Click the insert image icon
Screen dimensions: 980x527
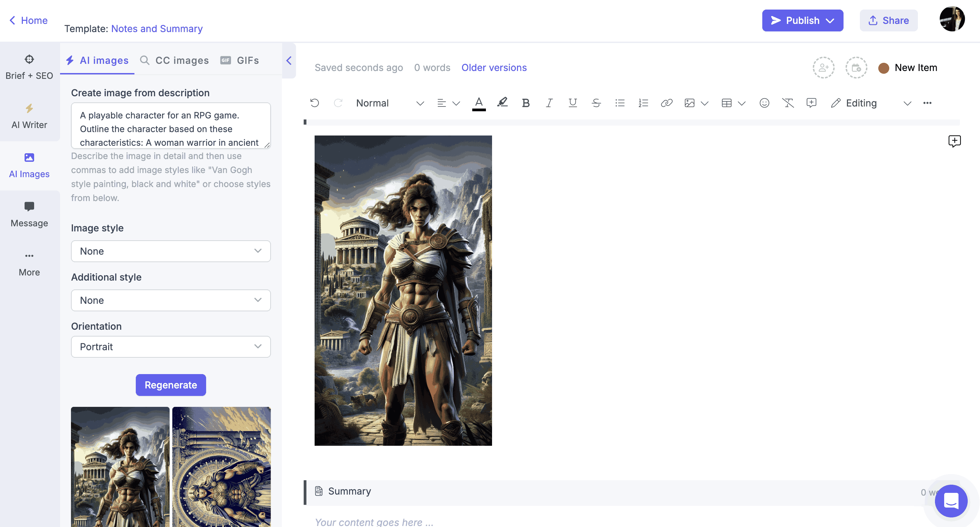click(x=689, y=103)
